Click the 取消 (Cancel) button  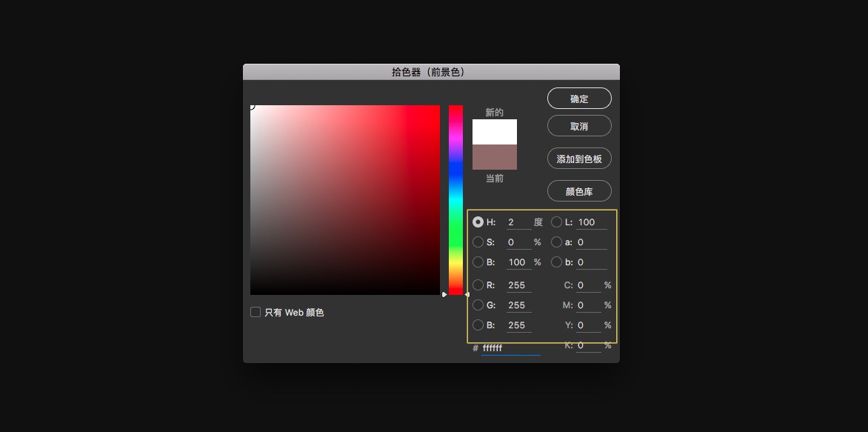pyautogui.click(x=579, y=126)
